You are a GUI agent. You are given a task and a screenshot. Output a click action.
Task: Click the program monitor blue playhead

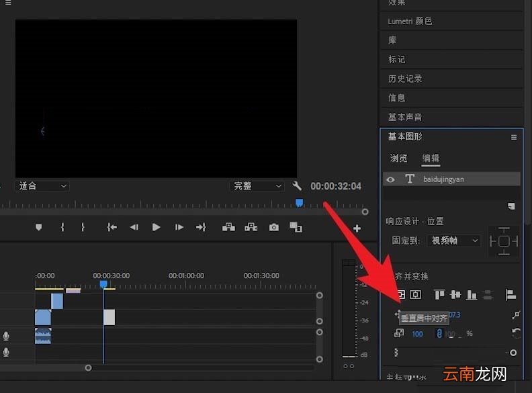[x=299, y=203]
